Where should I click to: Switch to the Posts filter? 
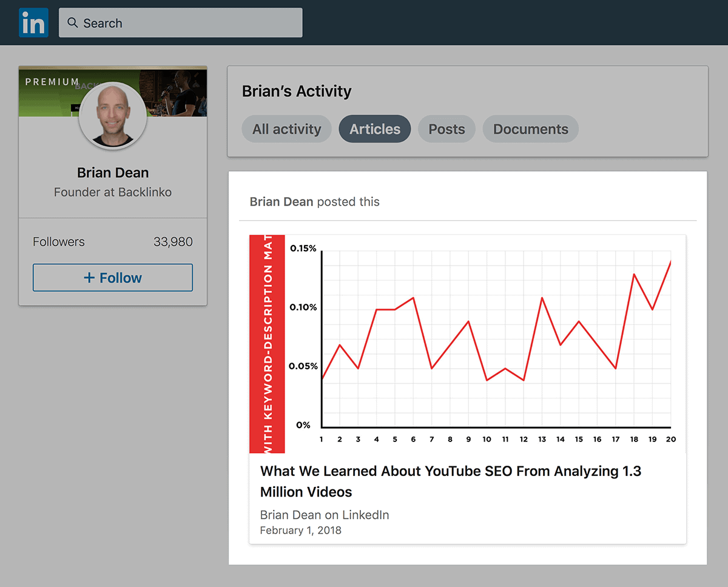click(447, 129)
